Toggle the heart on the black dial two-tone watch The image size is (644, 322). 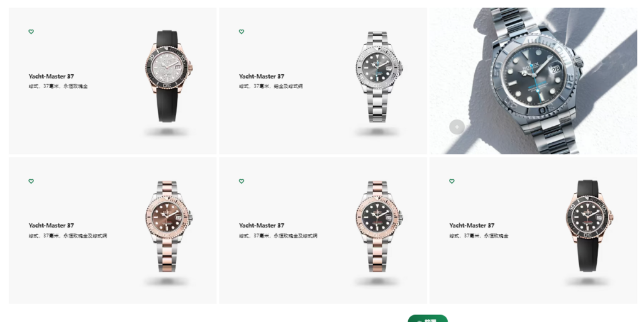pos(241,181)
